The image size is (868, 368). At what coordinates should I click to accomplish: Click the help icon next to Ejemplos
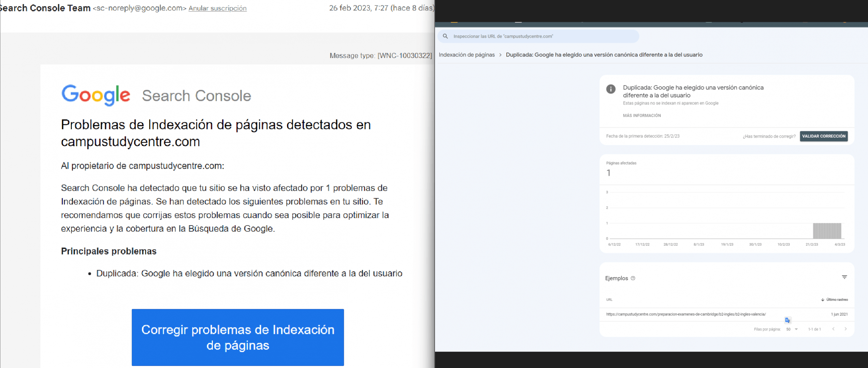tap(633, 278)
